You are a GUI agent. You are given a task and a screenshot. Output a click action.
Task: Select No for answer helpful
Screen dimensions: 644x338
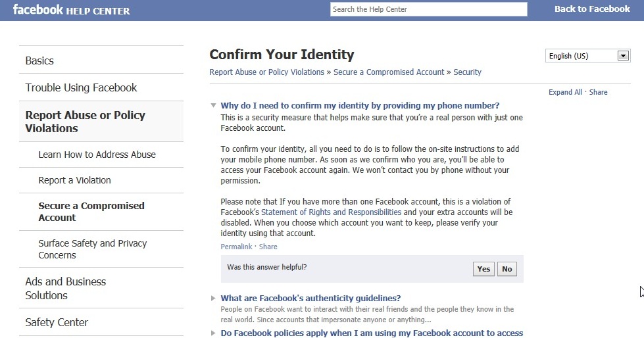pyautogui.click(x=507, y=269)
